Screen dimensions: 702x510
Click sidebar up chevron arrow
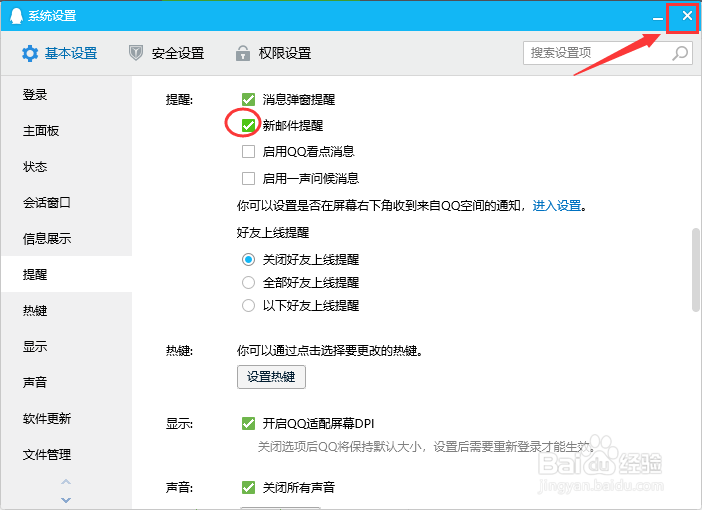pyautogui.click(x=66, y=482)
